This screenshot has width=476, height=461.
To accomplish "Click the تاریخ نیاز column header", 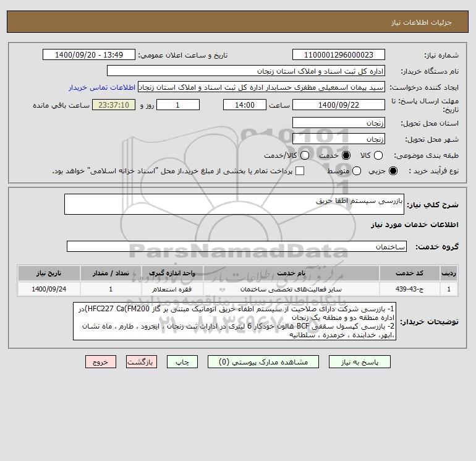I will [x=49, y=273].
